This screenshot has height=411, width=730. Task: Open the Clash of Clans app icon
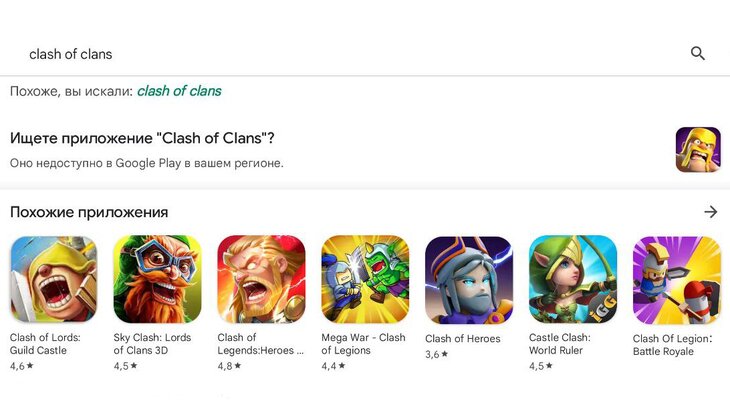point(697,150)
